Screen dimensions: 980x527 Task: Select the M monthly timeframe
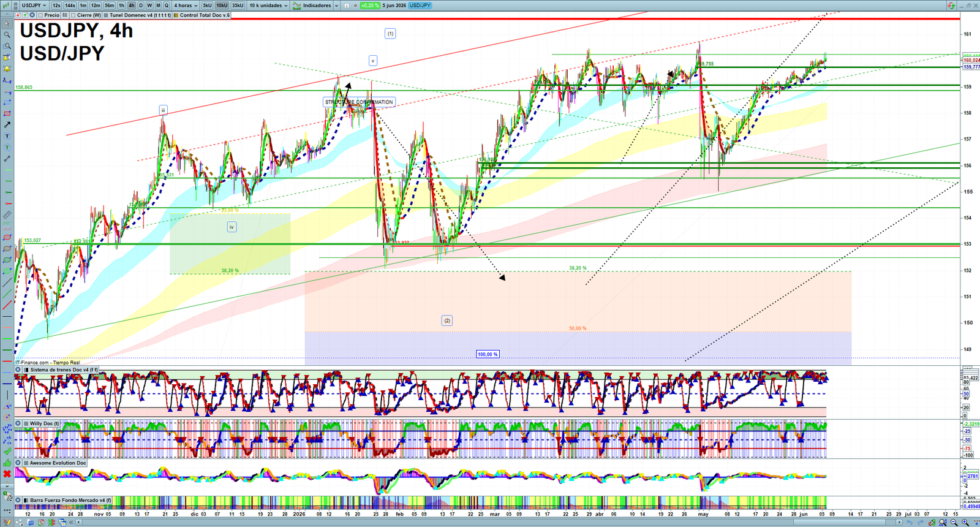(158, 6)
